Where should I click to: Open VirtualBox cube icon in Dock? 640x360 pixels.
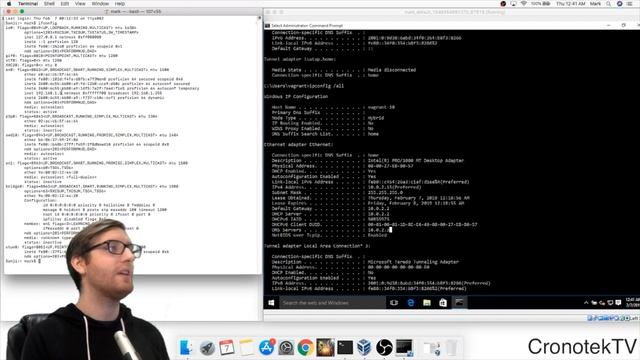pyautogui.click(x=364, y=348)
